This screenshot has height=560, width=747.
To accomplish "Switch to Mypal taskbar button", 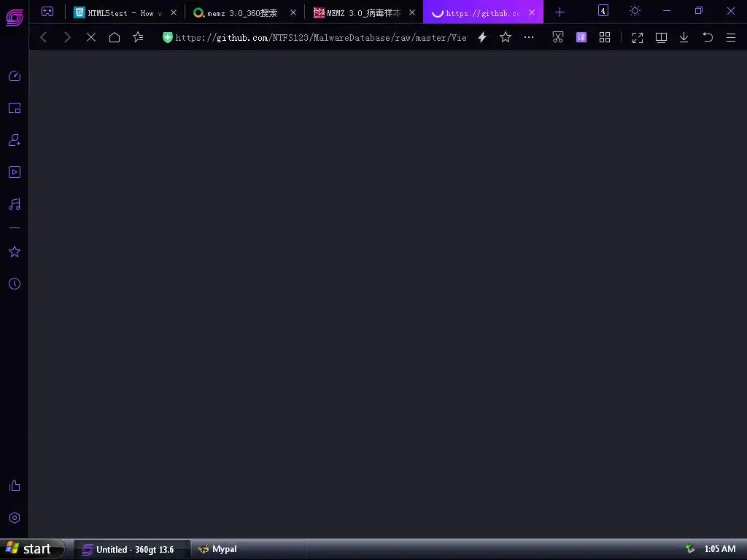I will pyautogui.click(x=249, y=550).
